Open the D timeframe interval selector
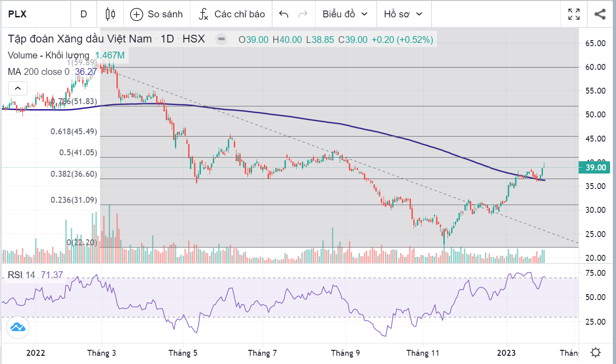The image size is (616, 364). coord(84,14)
